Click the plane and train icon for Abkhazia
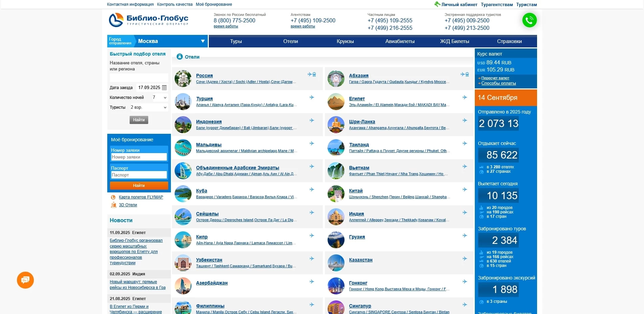This screenshot has width=644, height=314. 465,75
